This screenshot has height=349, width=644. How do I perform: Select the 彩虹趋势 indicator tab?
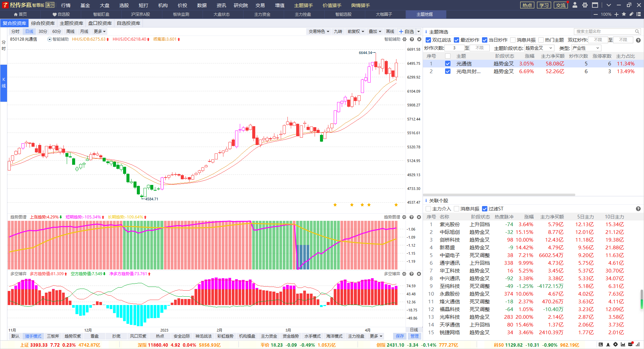[225, 336]
